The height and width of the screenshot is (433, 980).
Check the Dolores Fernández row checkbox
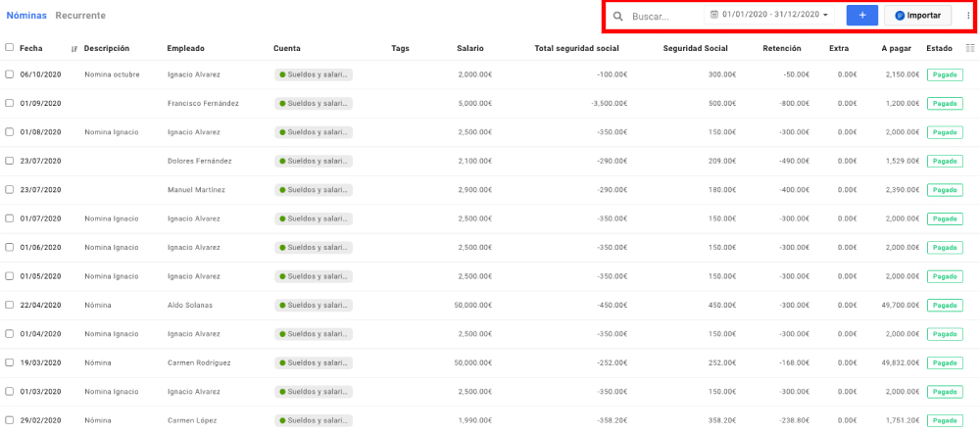click(x=10, y=161)
